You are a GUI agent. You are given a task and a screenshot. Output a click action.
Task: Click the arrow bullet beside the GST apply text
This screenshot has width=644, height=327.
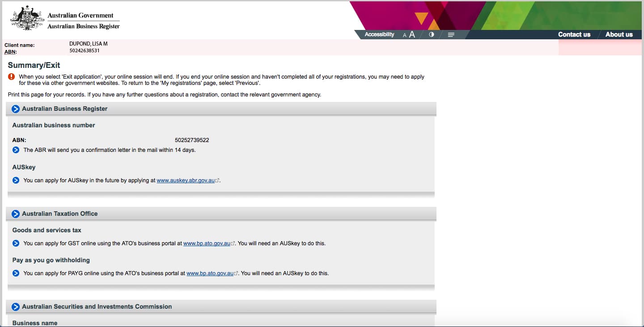pyautogui.click(x=16, y=243)
